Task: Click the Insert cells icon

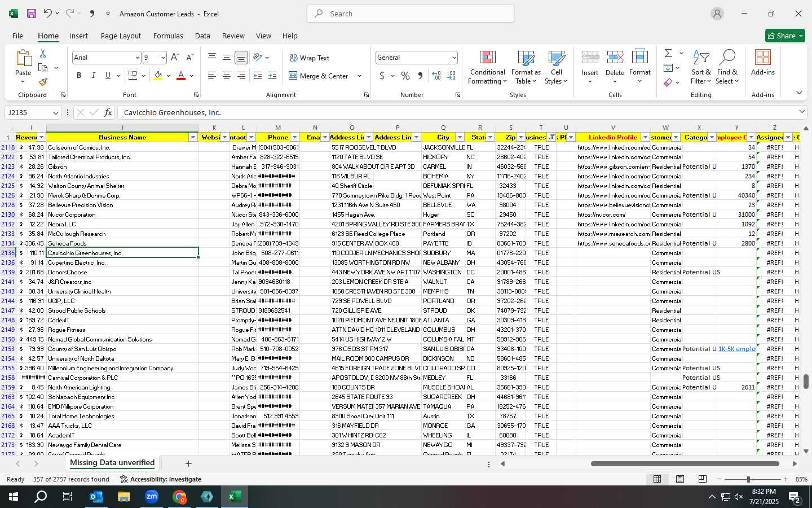Action: click(590, 58)
